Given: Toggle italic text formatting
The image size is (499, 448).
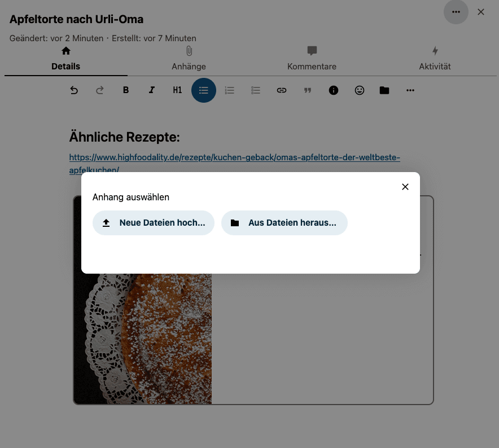Looking at the screenshot, I should [152, 90].
